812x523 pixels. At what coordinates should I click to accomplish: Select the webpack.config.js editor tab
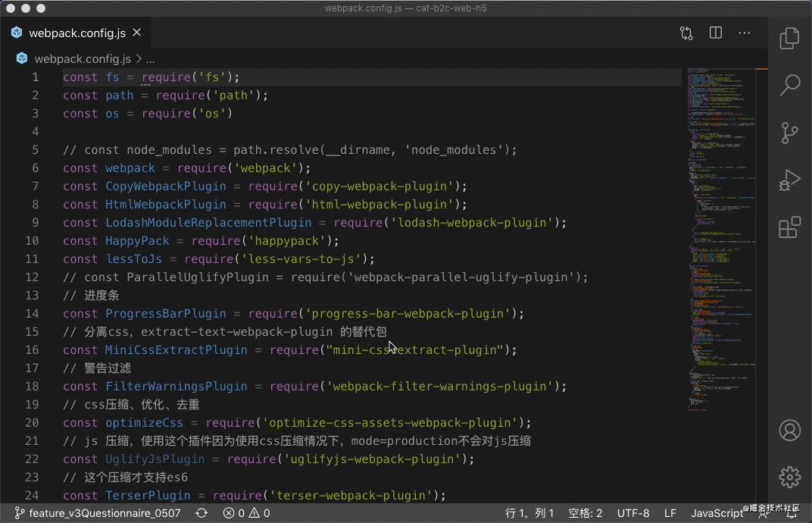(x=77, y=33)
